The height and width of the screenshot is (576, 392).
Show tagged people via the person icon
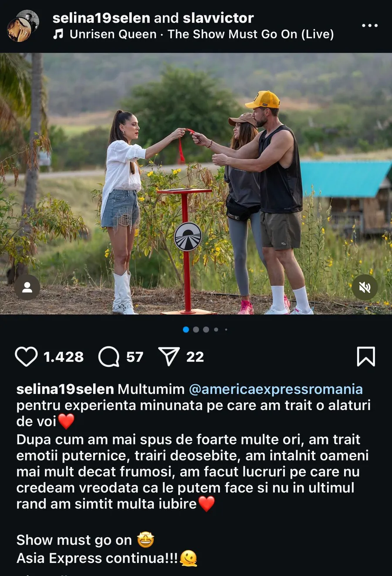[27, 287]
